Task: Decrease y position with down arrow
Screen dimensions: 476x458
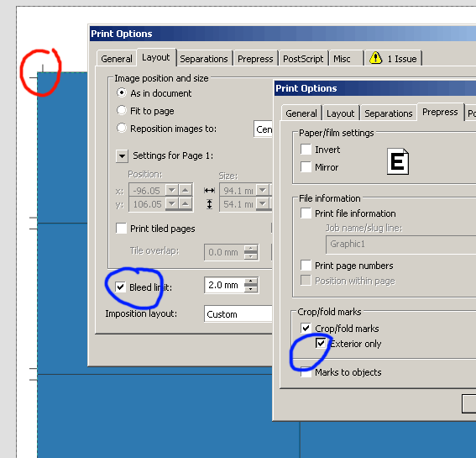Action: point(172,203)
